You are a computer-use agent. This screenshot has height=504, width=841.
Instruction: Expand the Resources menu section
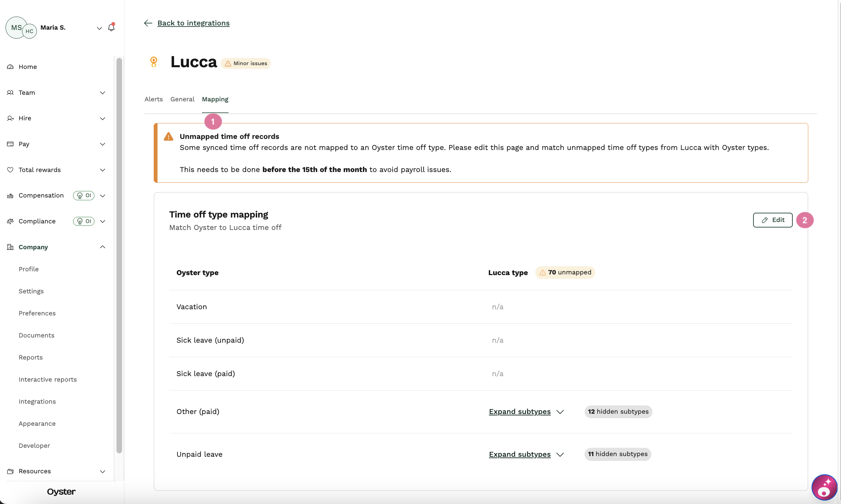pos(102,472)
